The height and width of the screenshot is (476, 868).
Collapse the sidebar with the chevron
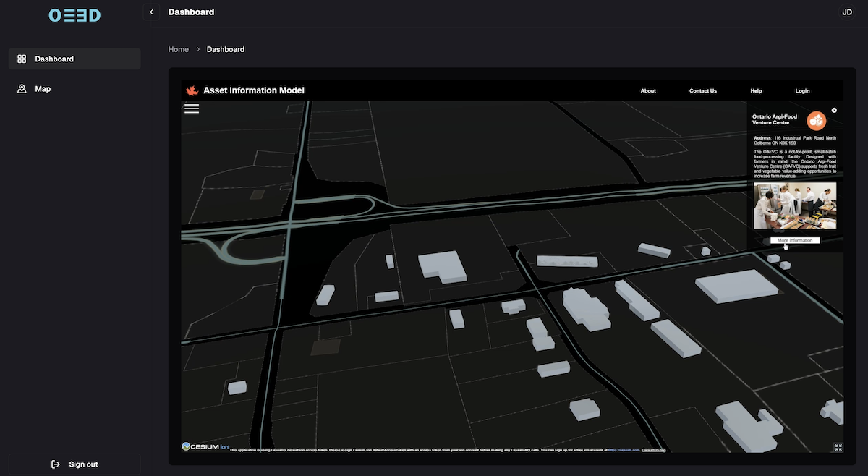pos(151,12)
